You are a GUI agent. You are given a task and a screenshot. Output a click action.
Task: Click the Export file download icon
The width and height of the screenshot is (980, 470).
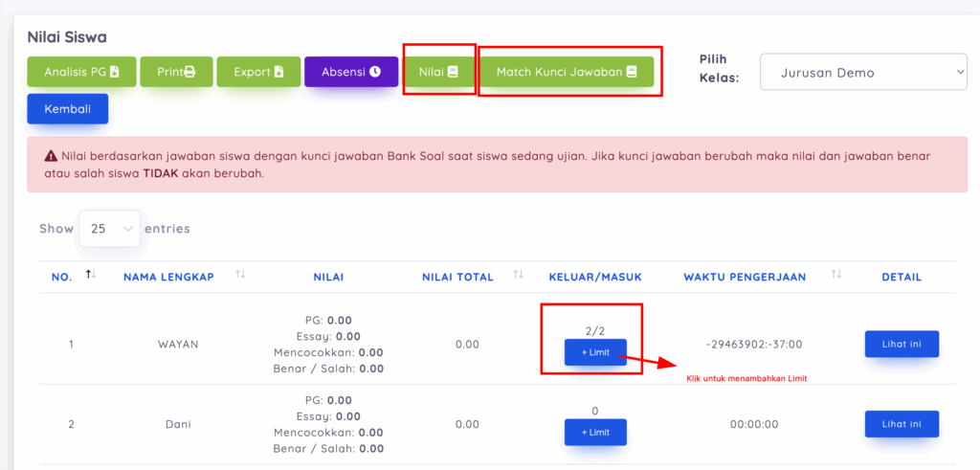pos(279,72)
